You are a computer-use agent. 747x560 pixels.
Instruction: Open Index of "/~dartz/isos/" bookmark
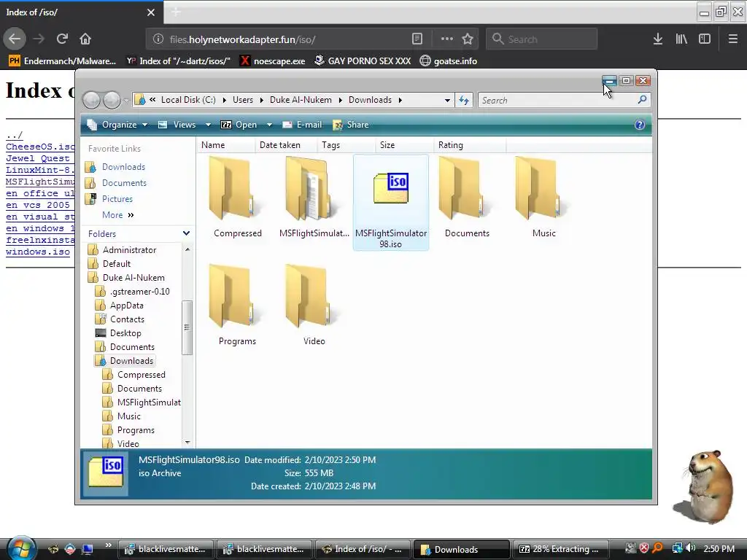coord(178,61)
